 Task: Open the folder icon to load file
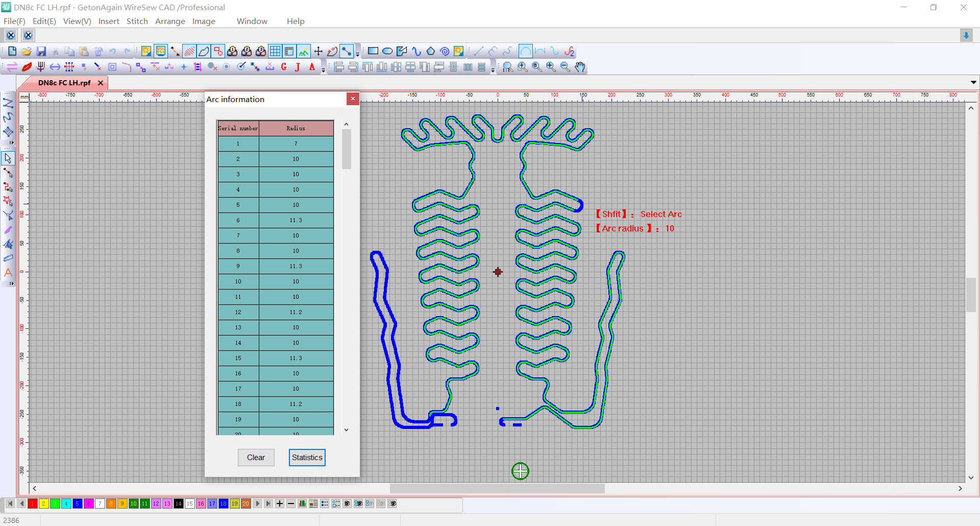(27, 52)
